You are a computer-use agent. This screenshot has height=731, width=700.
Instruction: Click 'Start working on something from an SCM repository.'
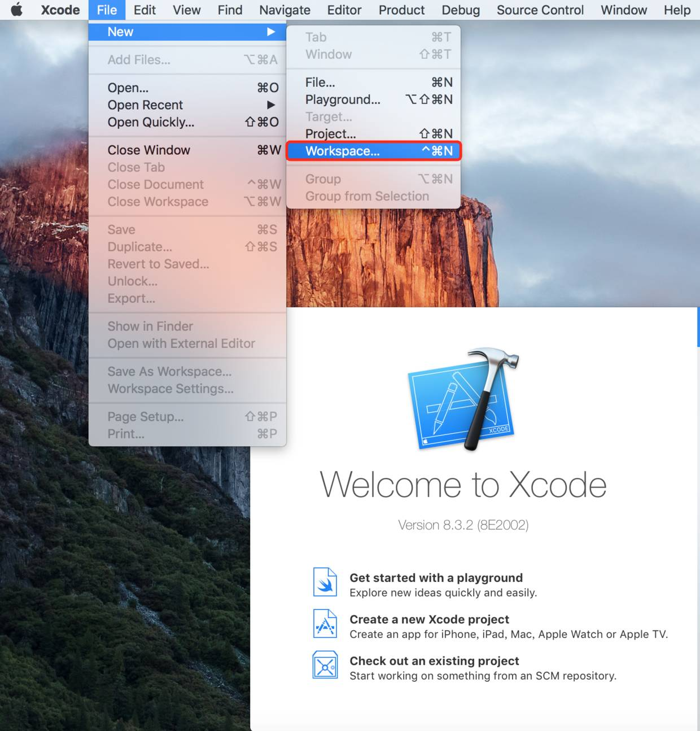click(x=483, y=676)
